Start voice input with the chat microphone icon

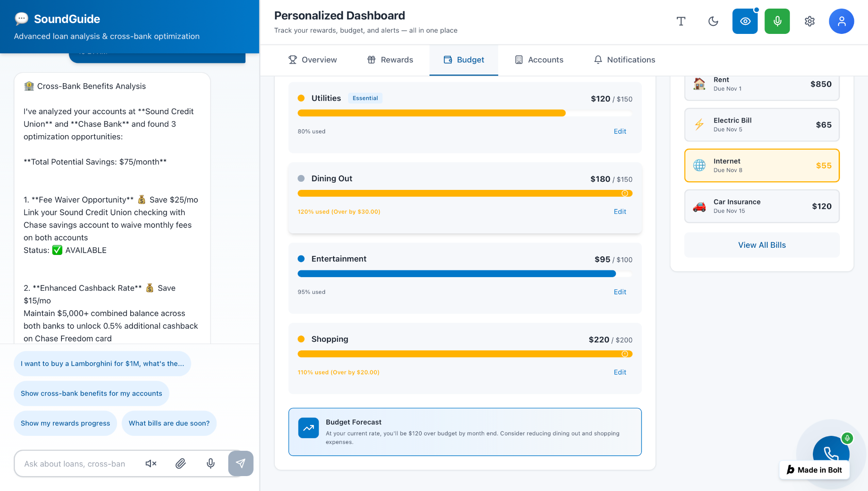(211, 463)
